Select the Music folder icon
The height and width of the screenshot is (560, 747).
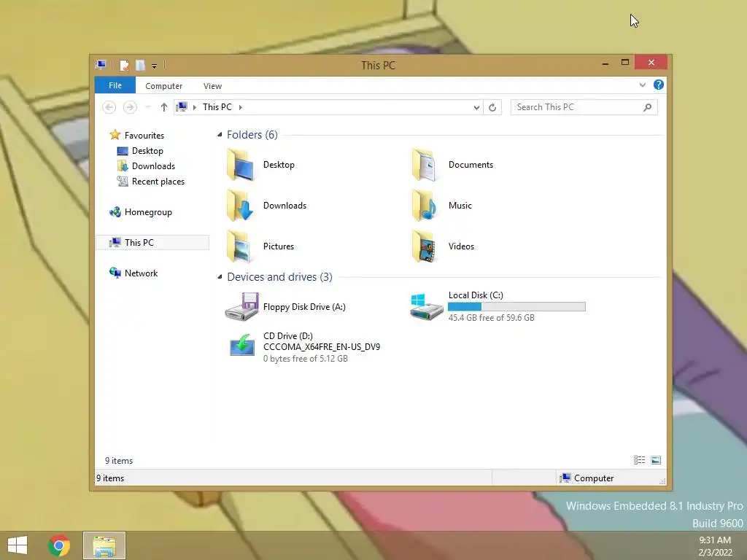point(425,206)
